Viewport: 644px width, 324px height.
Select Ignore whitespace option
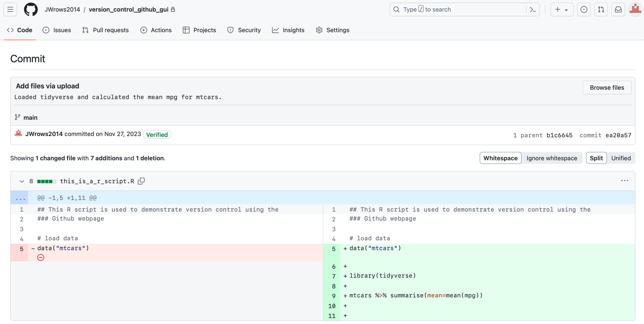coord(552,158)
